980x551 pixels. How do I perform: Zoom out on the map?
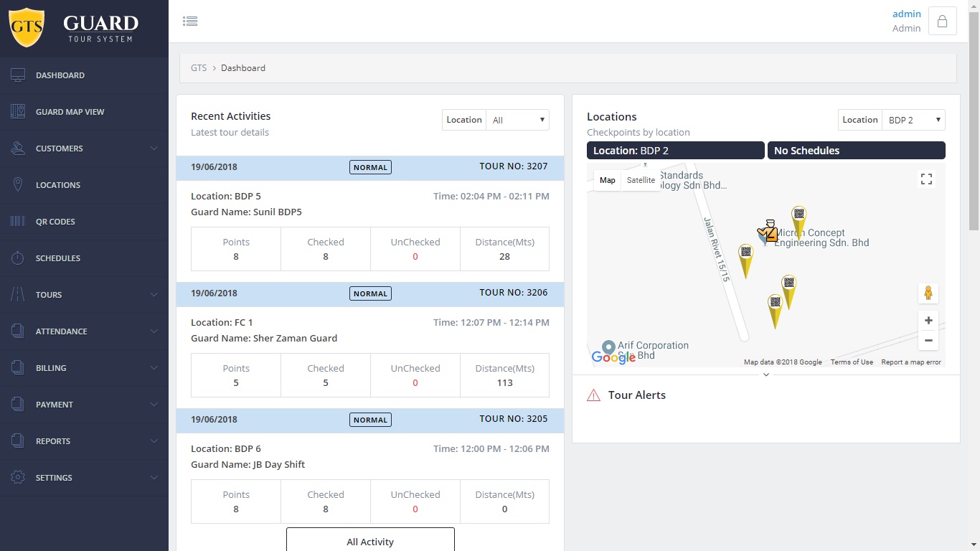928,341
